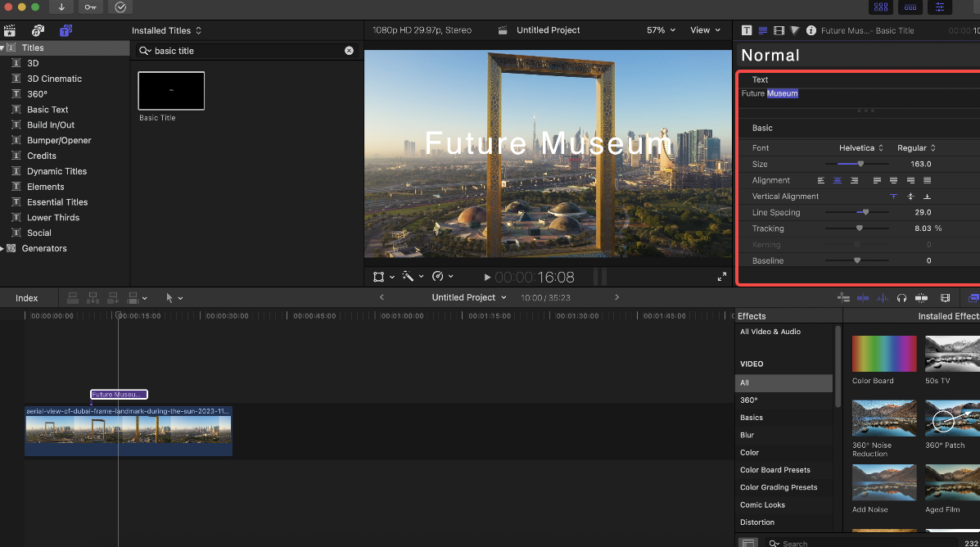980x547 pixels.
Task: Go forward in timeline history
Action: pos(616,297)
